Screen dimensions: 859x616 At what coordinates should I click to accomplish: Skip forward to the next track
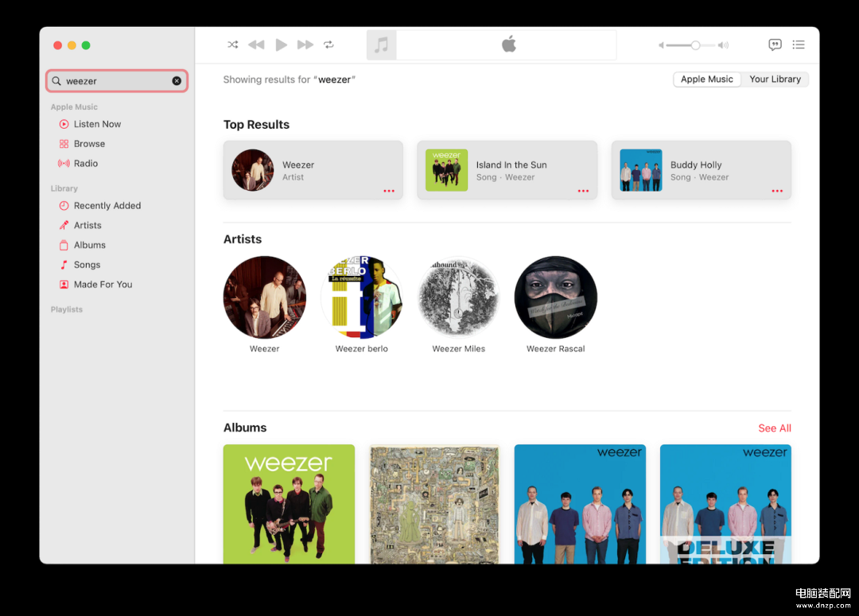tap(305, 45)
